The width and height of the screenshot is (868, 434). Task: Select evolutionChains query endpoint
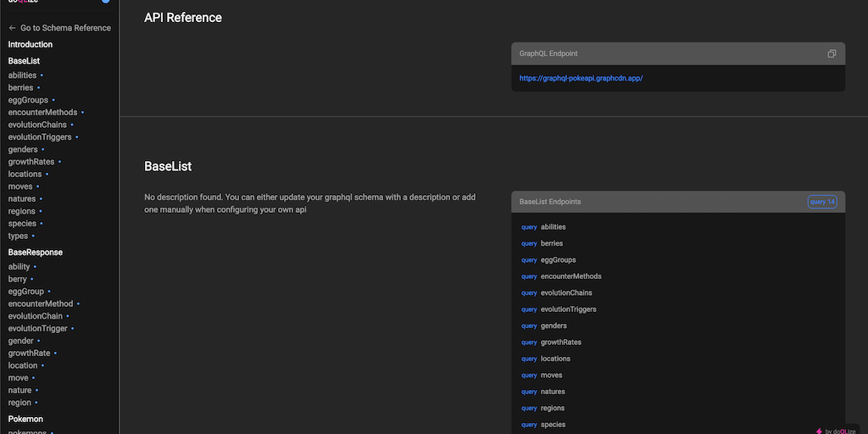tap(566, 293)
